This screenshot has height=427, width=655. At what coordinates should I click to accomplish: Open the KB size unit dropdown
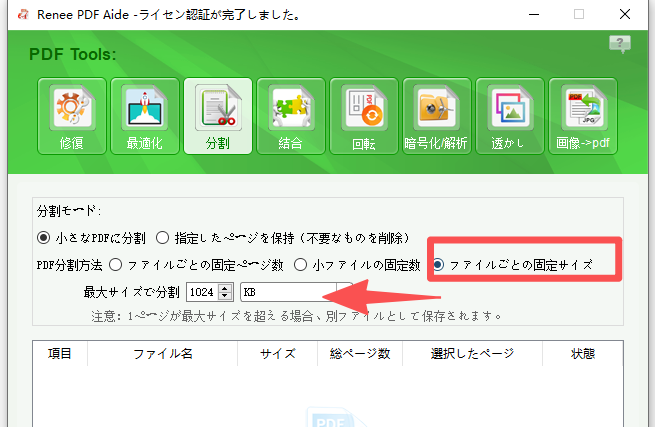(297, 292)
